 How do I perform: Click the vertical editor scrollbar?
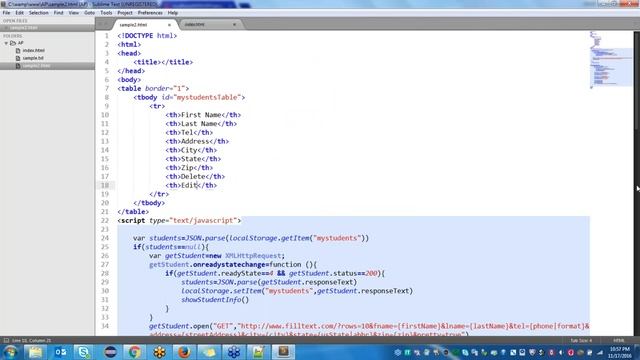coord(636,82)
